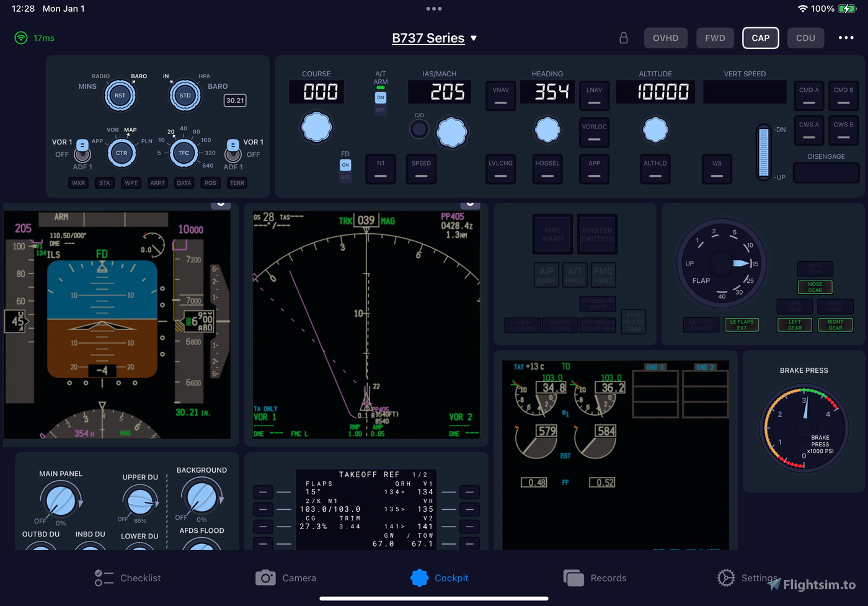Select WXR on the EFIS map options

(x=78, y=182)
